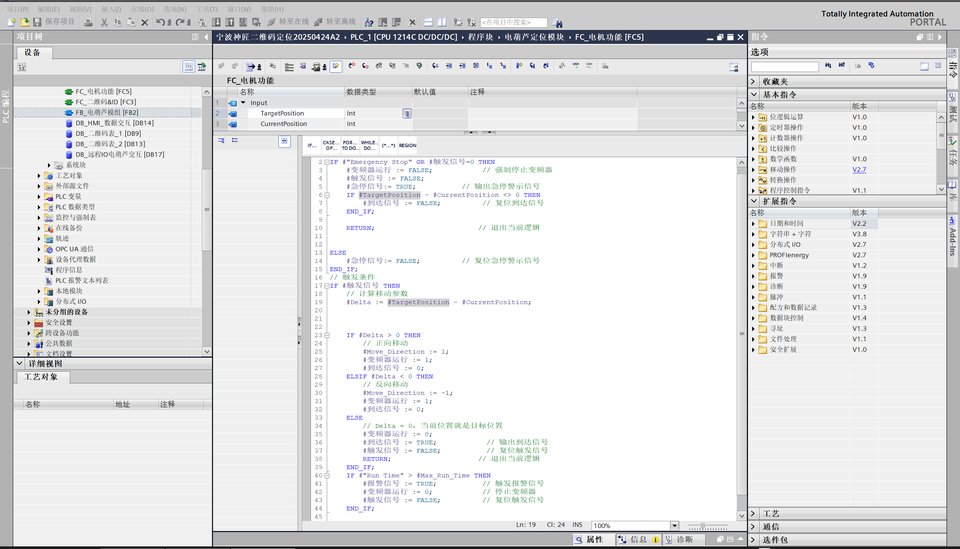960x549 pixels.
Task: Collapse the 详细视图 detail view panel
Action: click(20, 364)
